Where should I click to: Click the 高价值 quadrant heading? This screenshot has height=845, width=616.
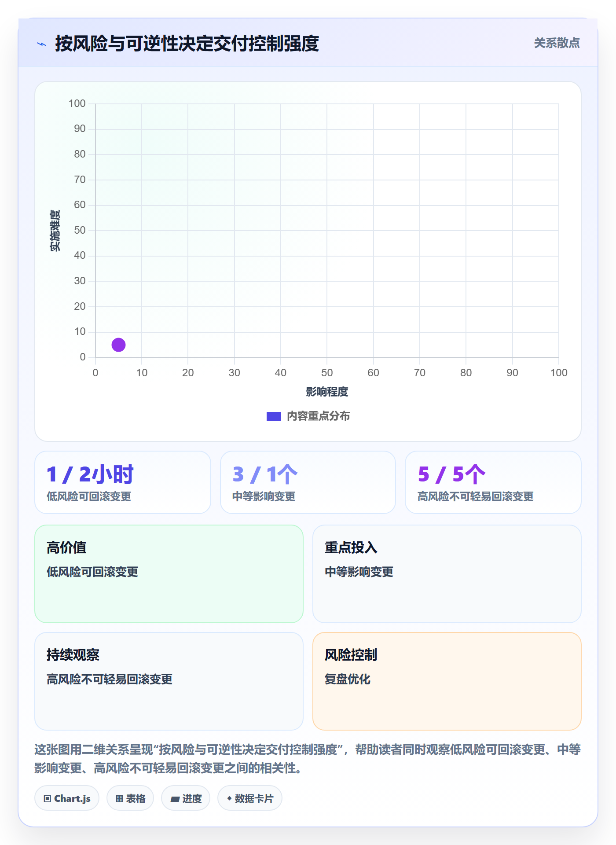click(66, 547)
